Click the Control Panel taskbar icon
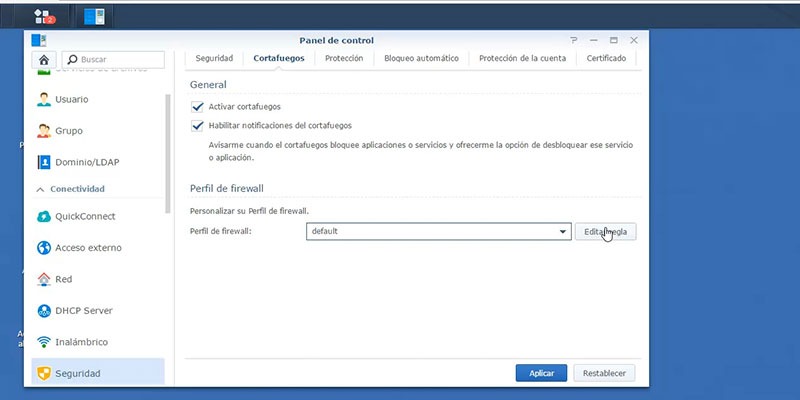 94,17
